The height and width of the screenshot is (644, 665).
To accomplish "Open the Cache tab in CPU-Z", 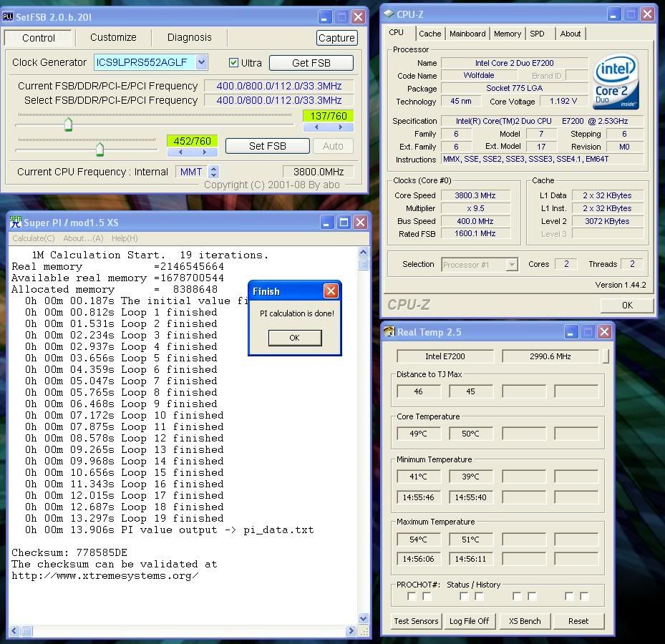I will pyautogui.click(x=430, y=34).
